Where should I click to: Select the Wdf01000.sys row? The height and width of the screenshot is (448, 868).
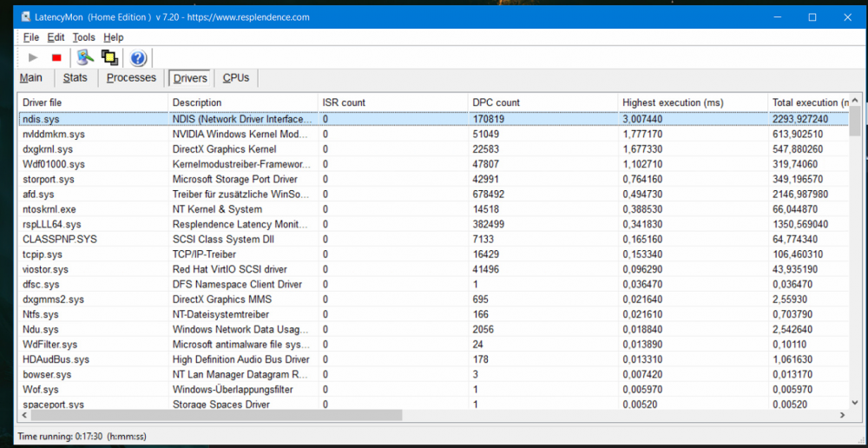(433, 164)
